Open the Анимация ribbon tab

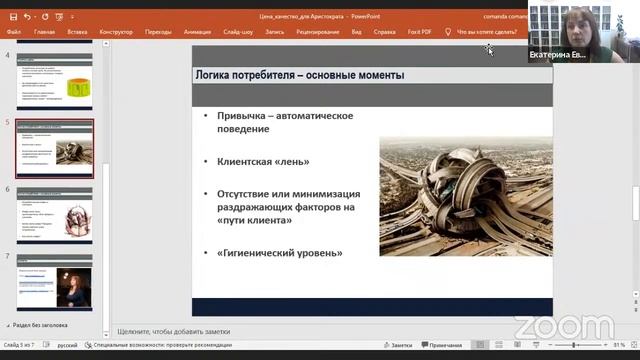197,32
